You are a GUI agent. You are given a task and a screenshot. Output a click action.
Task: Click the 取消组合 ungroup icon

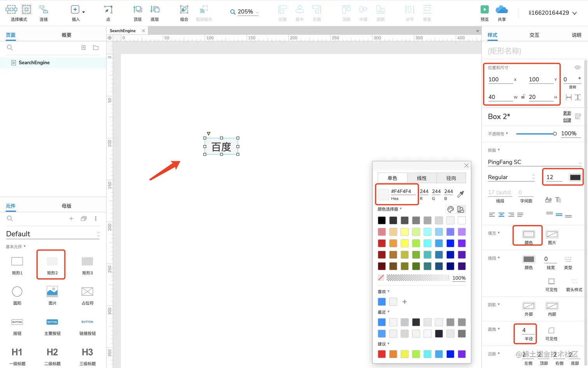point(204,10)
